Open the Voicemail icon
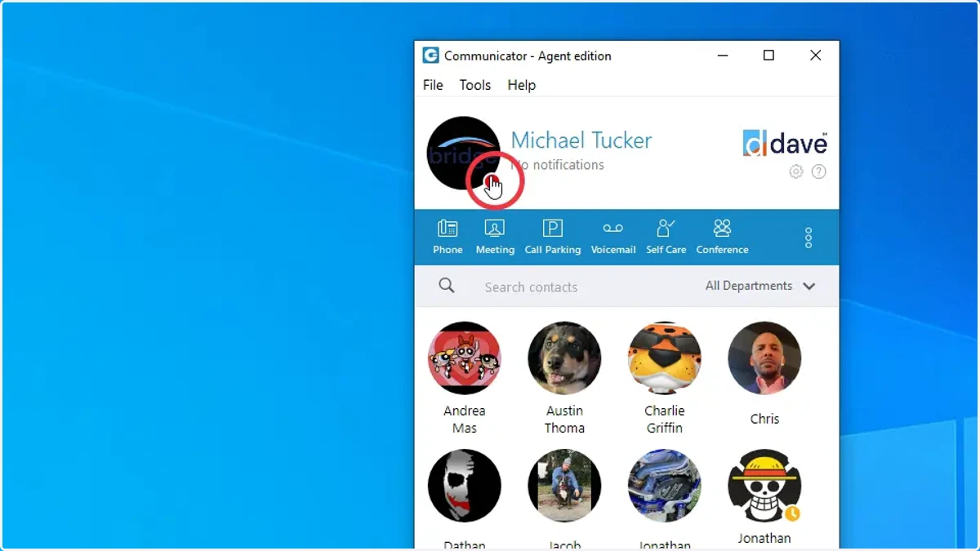Screen dimensions: 980x551 613,238
